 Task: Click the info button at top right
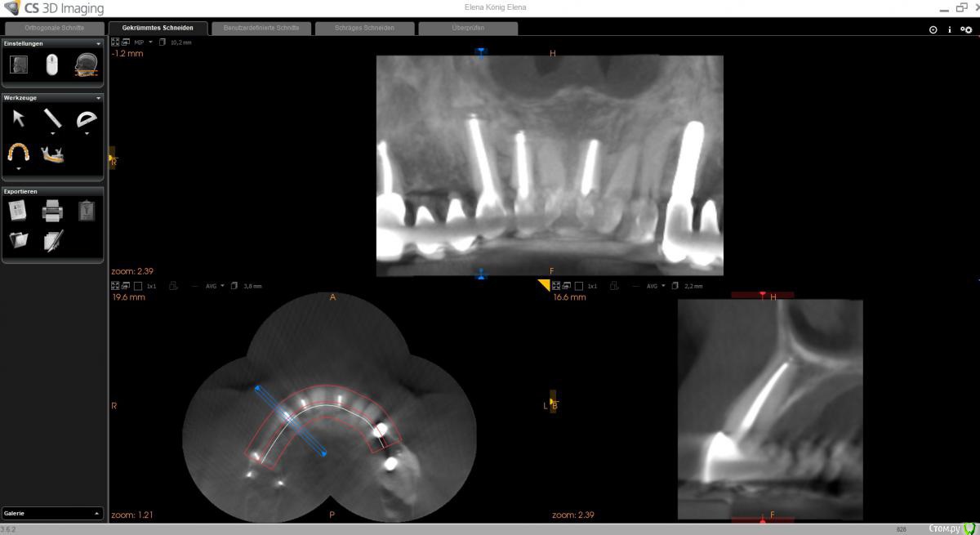[949, 29]
